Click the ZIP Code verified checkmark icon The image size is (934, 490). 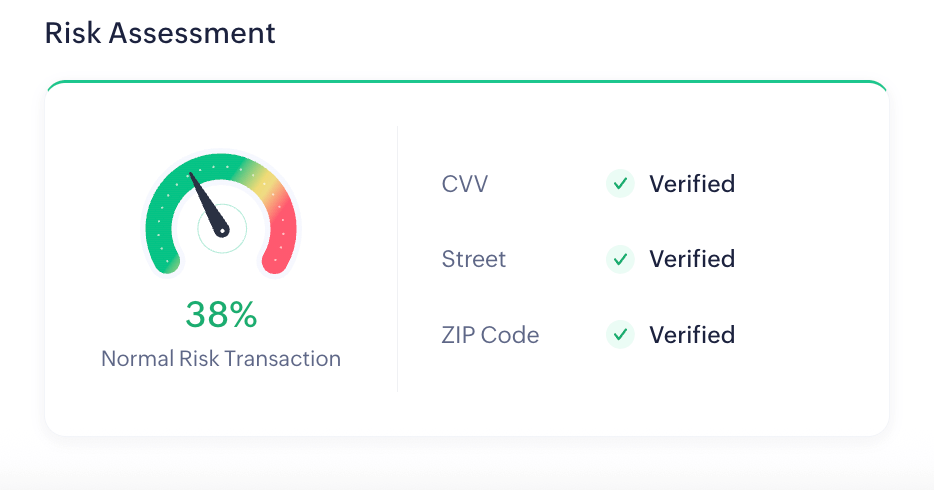620,334
